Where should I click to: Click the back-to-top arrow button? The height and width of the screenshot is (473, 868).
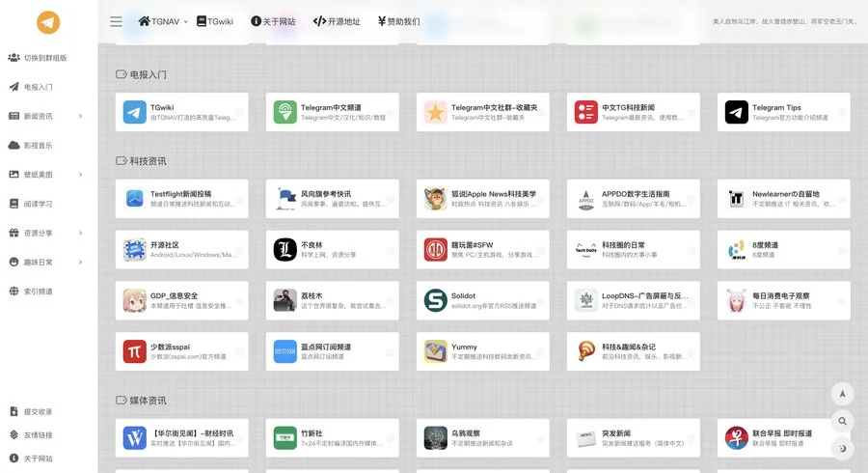842,394
